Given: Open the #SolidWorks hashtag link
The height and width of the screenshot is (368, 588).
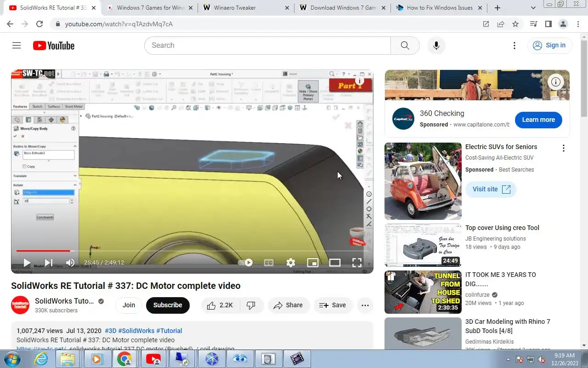Looking at the screenshot, I should [136, 331].
